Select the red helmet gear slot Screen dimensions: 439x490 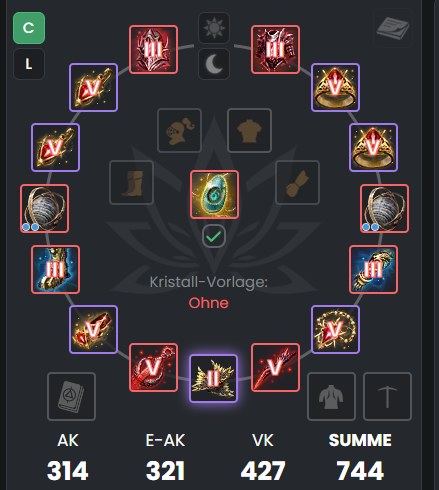(x=153, y=49)
